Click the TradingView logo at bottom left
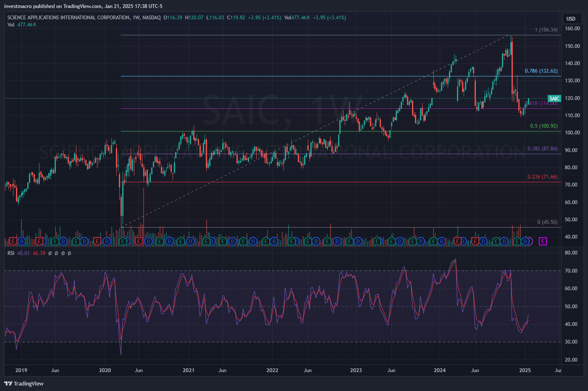 24,383
